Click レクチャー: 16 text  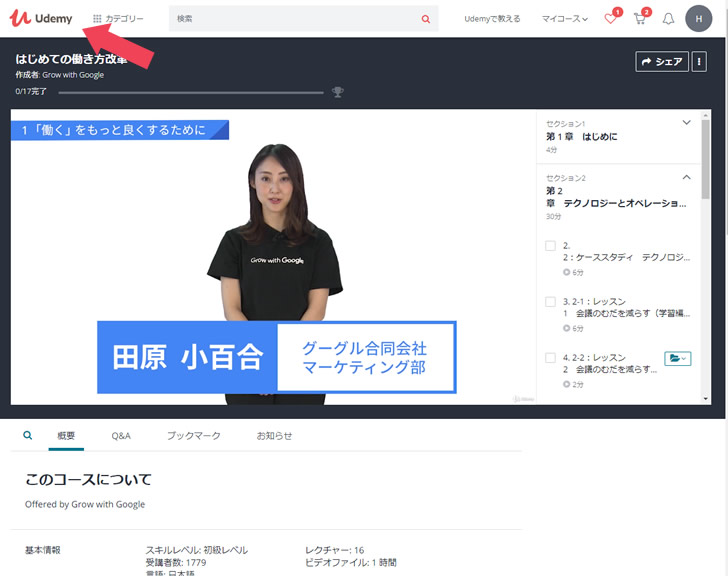335,550
